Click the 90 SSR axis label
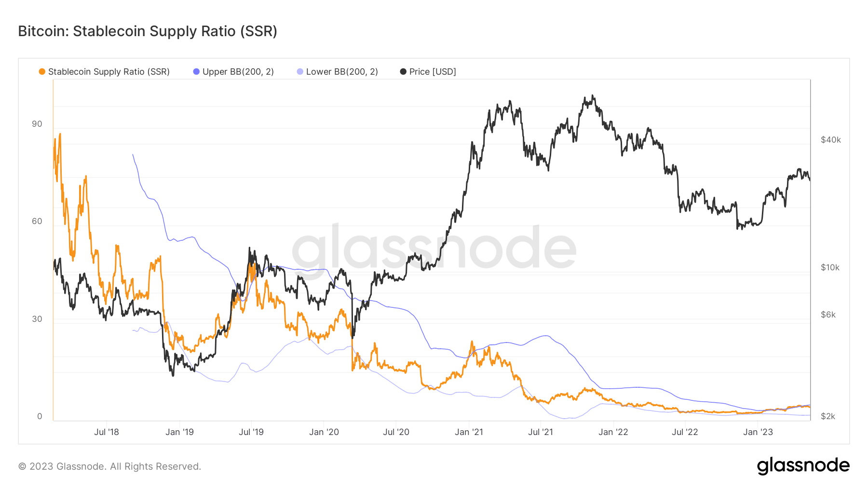Screen dimensions: 868x488 pos(37,124)
